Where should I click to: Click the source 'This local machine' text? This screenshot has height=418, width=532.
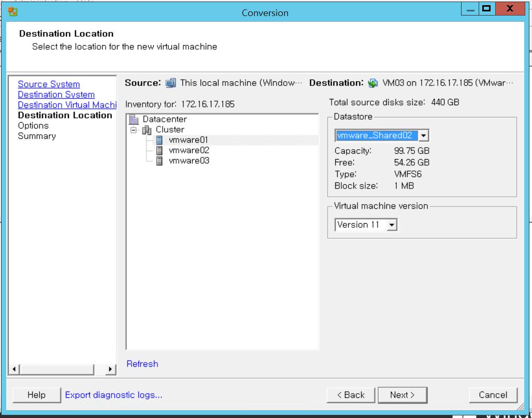click(241, 83)
